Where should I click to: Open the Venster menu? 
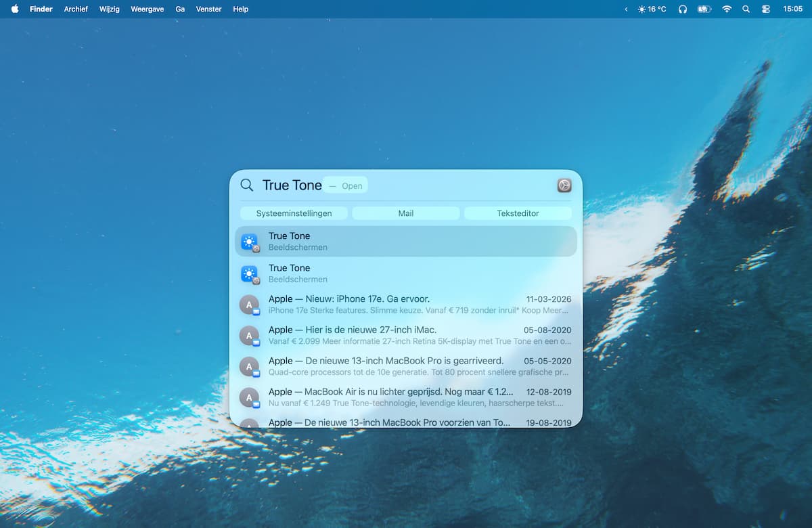pyautogui.click(x=208, y=9)
